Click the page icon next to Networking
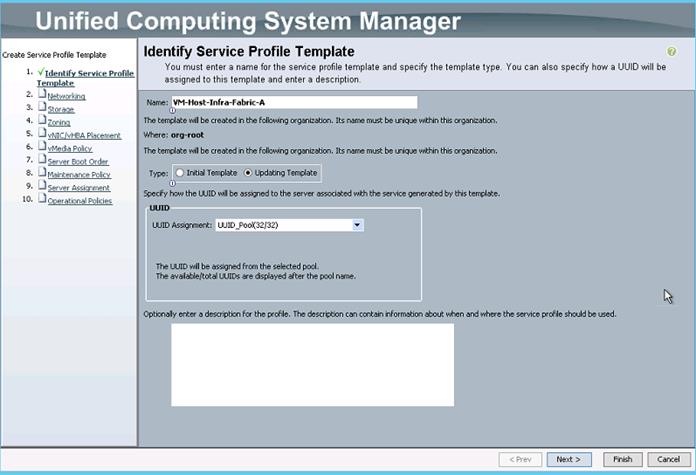The height and width of the screenshot is (475, 696). click(x=42, y=93)
